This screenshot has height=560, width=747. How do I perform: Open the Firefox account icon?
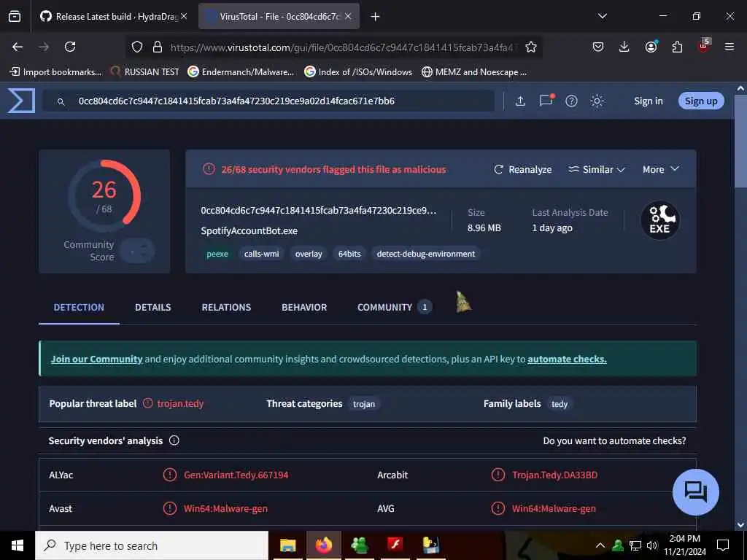tap(651, 47)
